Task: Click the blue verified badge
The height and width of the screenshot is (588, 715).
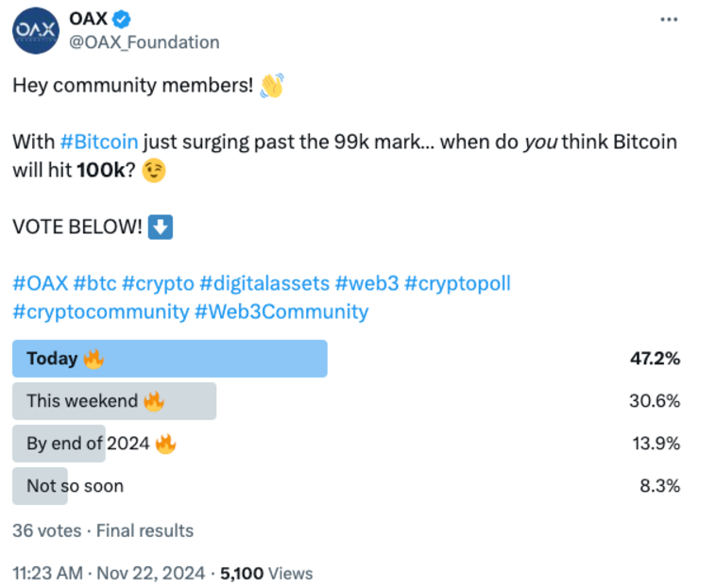Action: click(x=122, y=19)
